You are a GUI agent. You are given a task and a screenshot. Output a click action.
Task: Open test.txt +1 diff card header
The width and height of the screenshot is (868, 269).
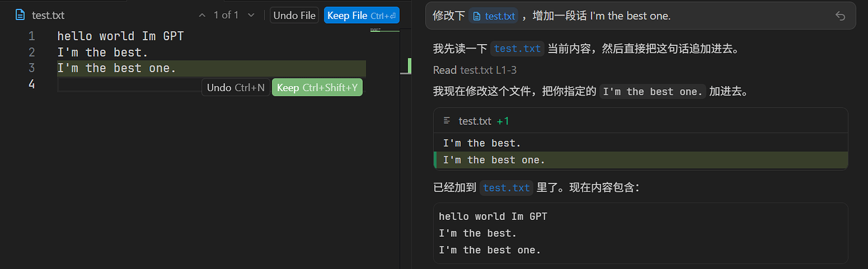tap(640, 121)
